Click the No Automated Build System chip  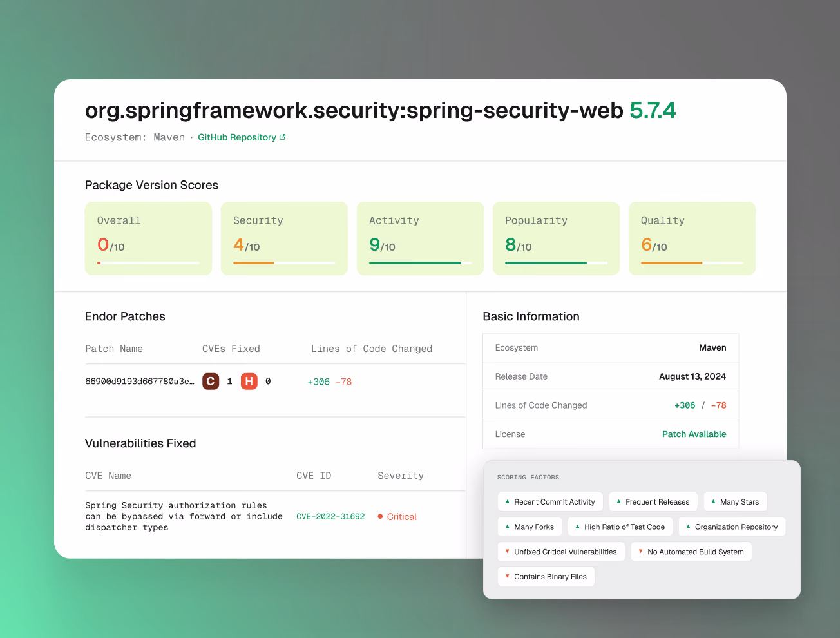point(691,552)
